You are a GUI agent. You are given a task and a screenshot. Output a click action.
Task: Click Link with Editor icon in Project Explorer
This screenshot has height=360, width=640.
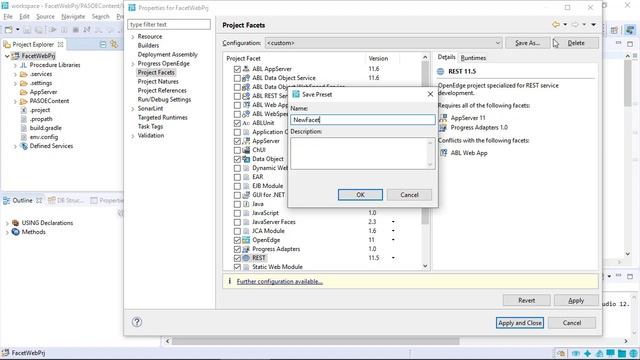[x=114, y=44]
